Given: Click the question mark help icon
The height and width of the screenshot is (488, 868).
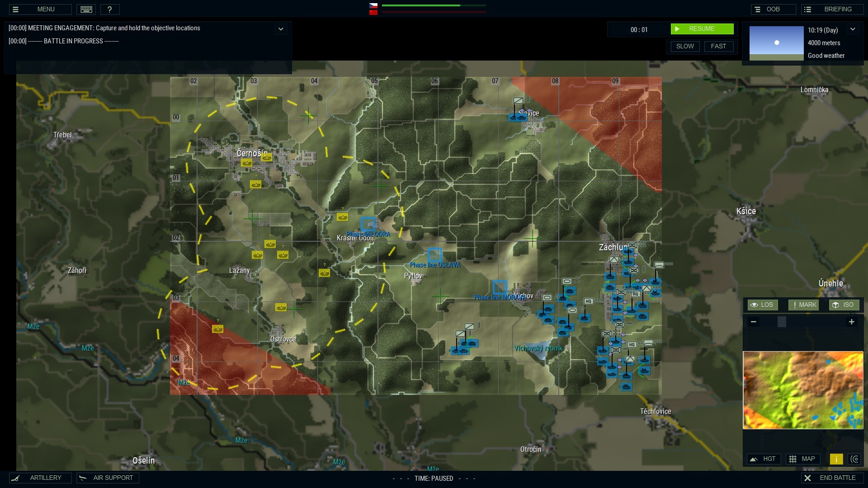Looking at the screenshot, I should [110, 9].
